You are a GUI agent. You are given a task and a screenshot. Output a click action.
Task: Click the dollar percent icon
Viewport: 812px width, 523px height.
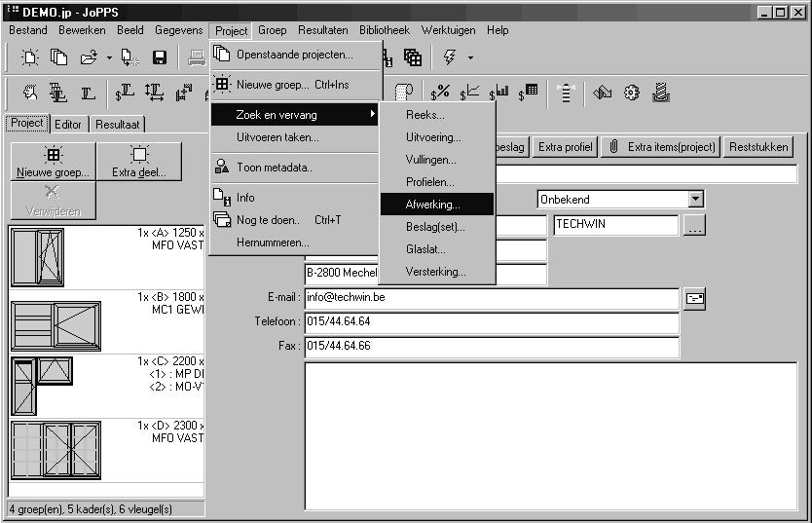(x=440, y=93)
